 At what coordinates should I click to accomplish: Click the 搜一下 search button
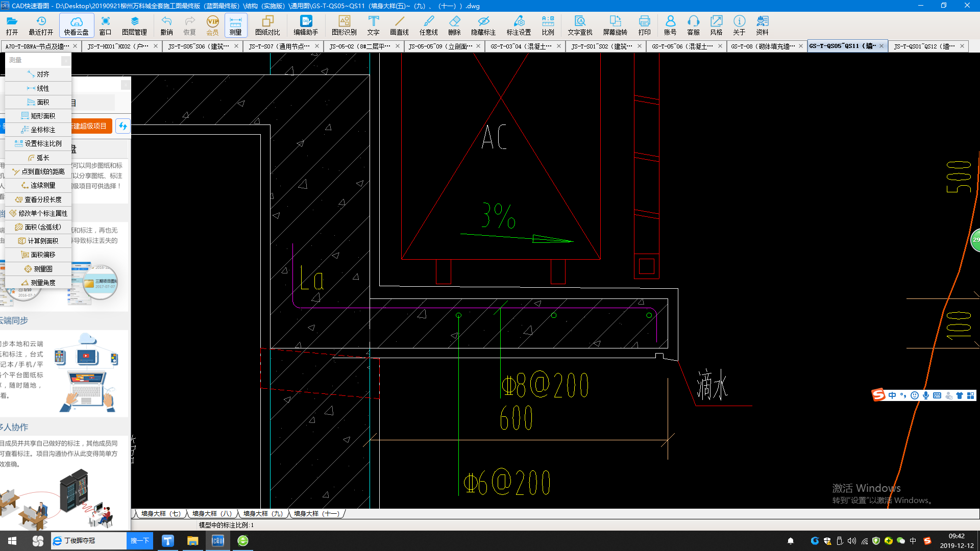click(x=140, y=541)
